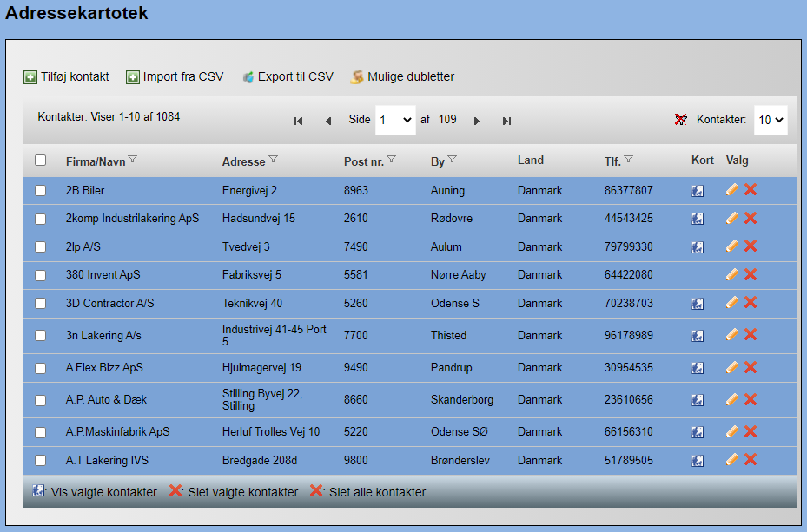This screenshot has width=807, height=532.
Task: Click the edit pencil icon for 2B Biler
Action: click(x=732, y=190)
